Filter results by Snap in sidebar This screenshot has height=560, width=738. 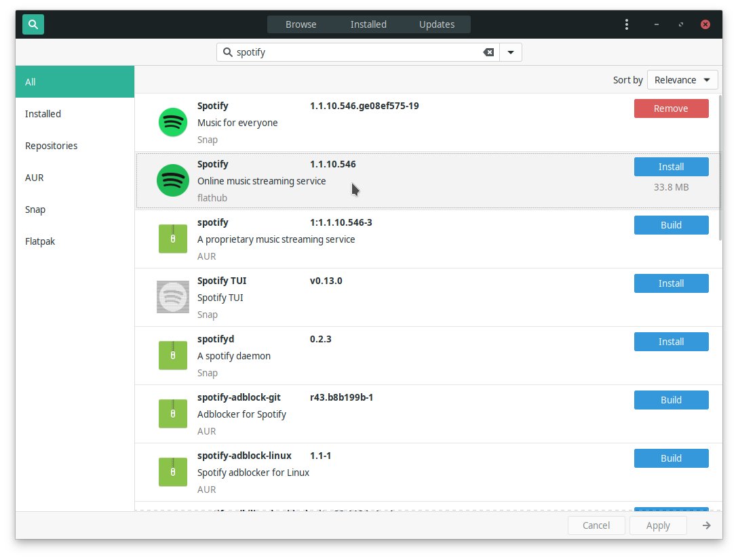coord(75,209)
